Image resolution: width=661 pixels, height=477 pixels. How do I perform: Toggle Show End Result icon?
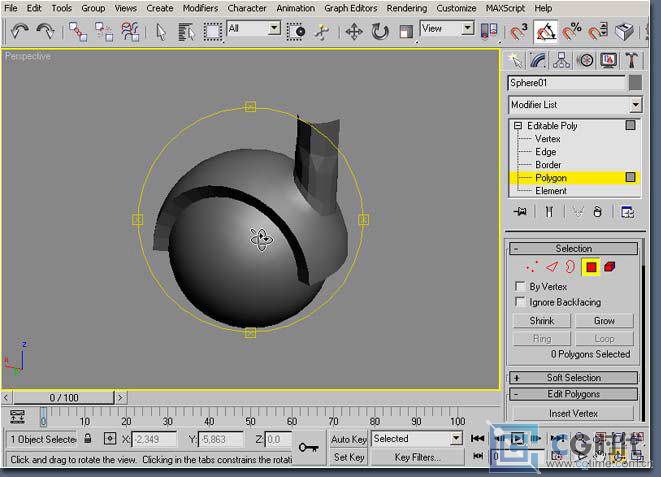point(549,212)
